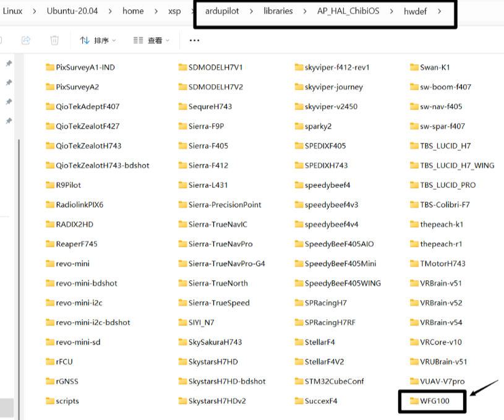Viewport: 504px width, 420px height.
Task: Click the delete trash icon in the toolbar
Action: click(x=54, y=40)
